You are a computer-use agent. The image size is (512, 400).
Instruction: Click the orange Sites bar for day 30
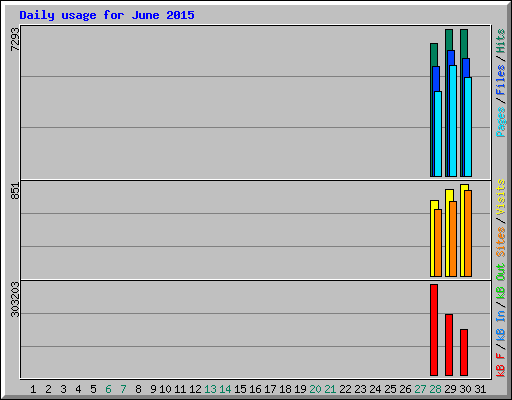(468, 234)
